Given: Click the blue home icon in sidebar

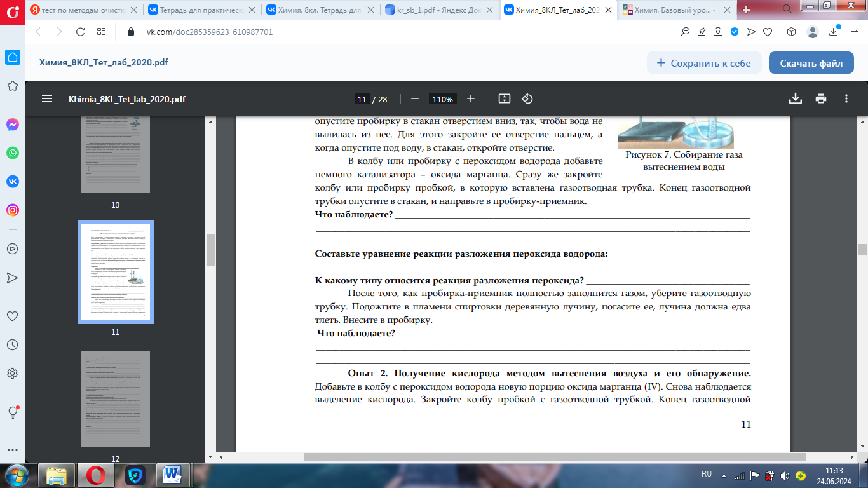Looking at the screenshot, I should [x=12, y=57].
